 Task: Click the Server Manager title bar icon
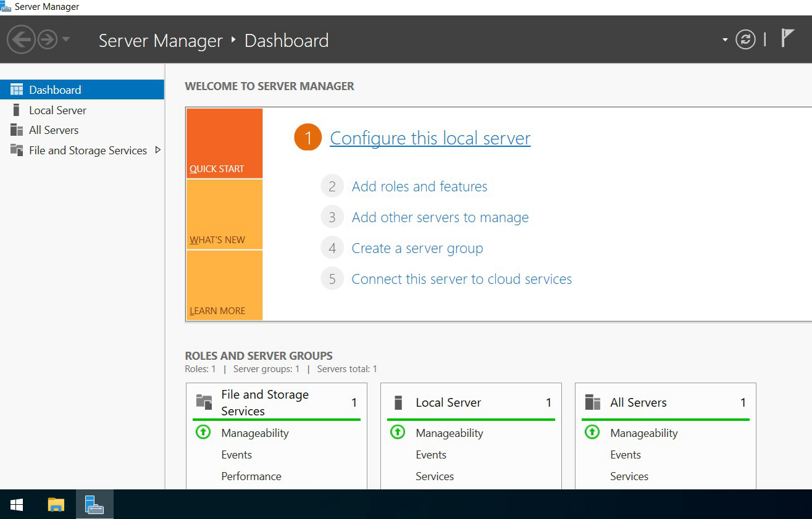click(6, 7)
